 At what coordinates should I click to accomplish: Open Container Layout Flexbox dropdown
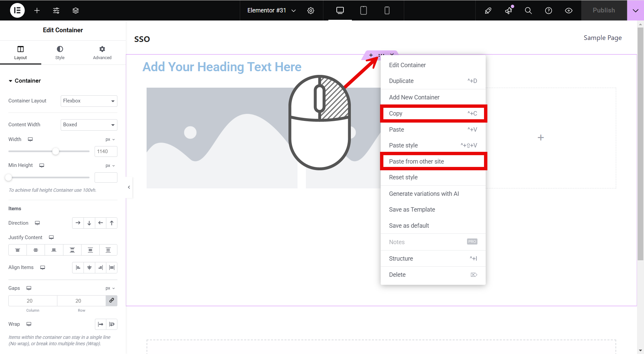point(89,101)
